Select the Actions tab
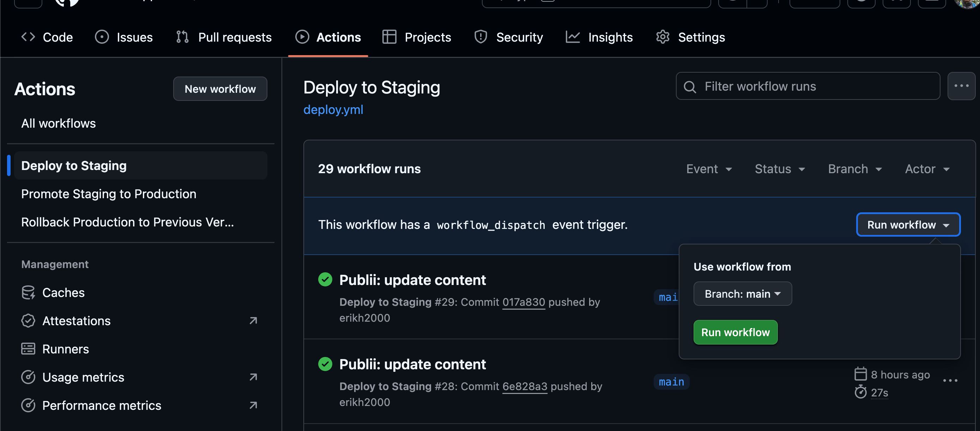980x431 pixels. [328, 37]
